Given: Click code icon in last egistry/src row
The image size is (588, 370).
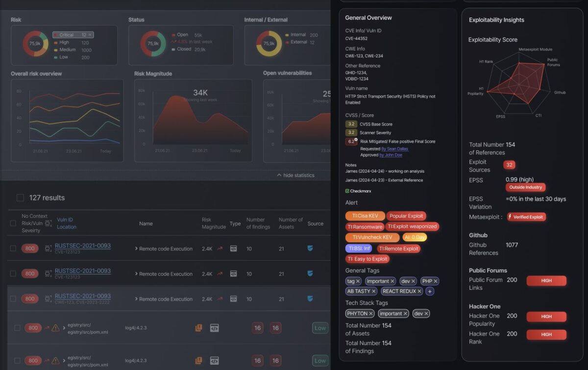Looking at the screenshot, I should pos(214,361).
